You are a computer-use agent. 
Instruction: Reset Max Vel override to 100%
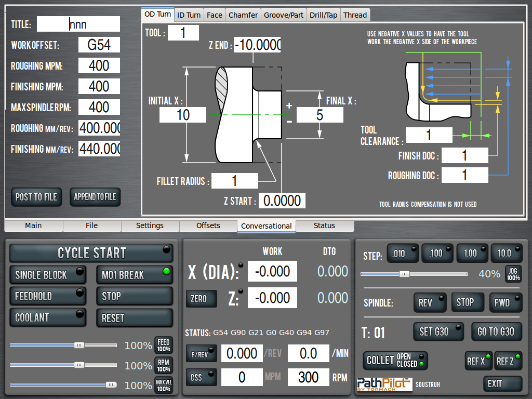(164, 385)
